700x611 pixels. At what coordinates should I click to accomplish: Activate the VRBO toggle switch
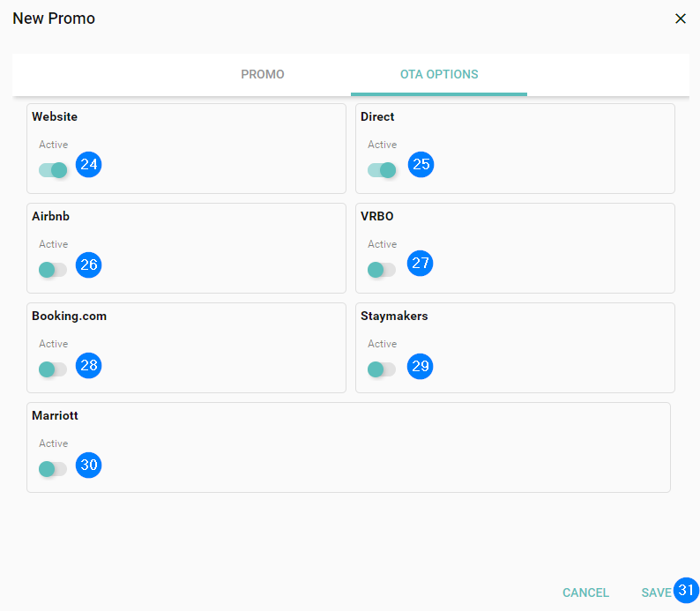[x=382, y=270]
